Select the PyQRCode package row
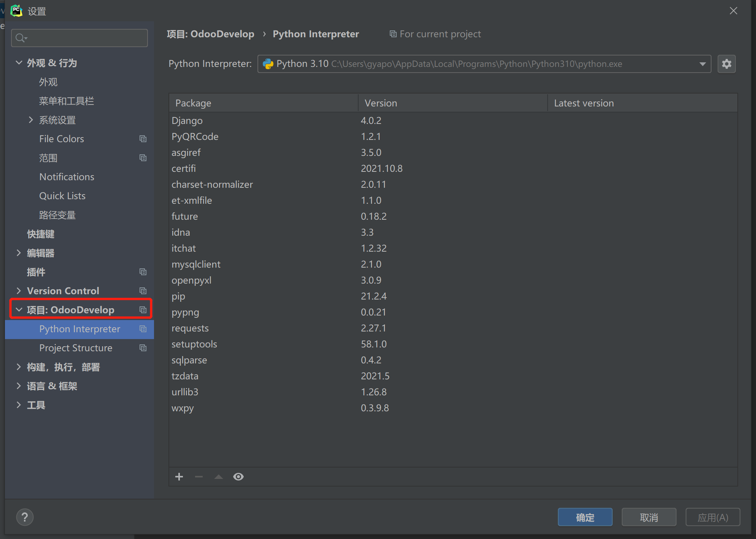 tap(453, 136)
